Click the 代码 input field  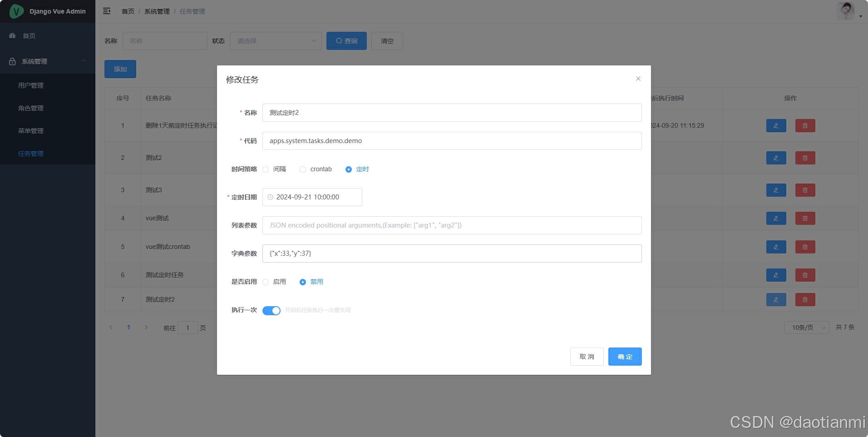click(x=452, y=141)
